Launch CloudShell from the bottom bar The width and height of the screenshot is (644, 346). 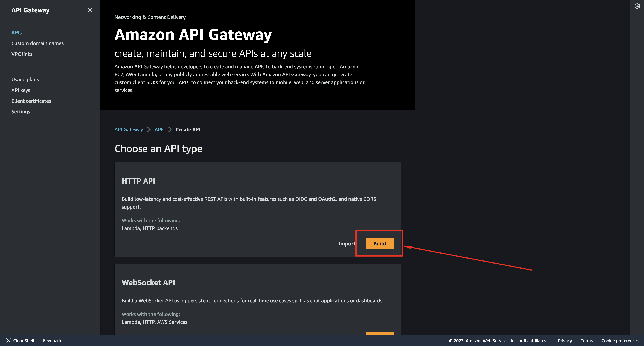click(x=20, y=340)
